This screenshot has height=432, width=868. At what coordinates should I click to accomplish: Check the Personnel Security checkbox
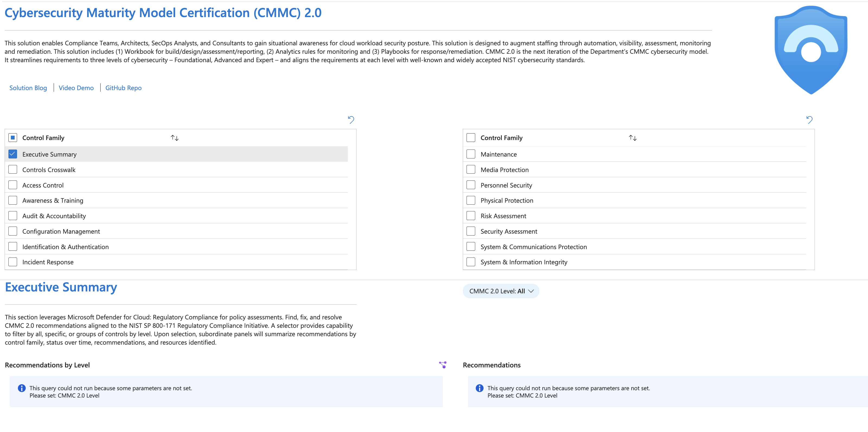(x=471, y=185)
